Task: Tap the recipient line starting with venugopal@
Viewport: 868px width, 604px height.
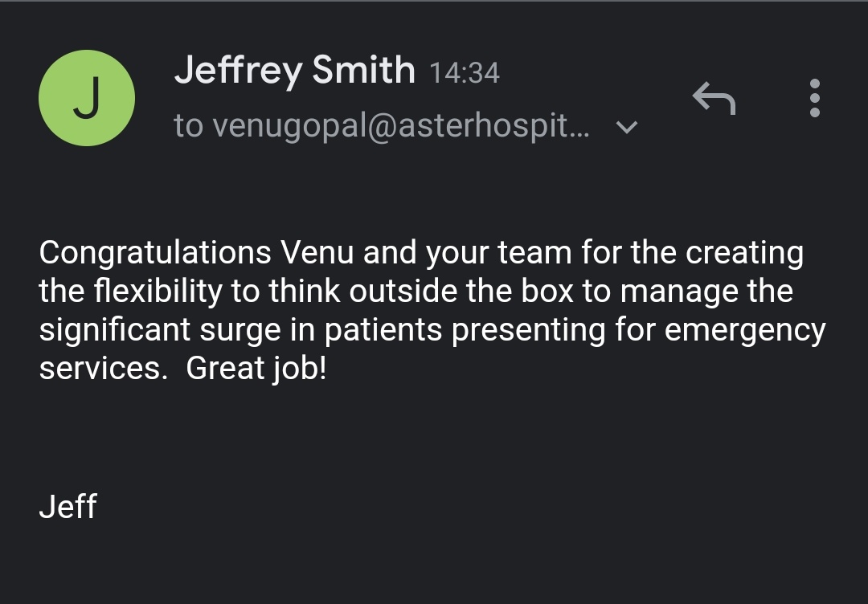Action: click(x=382, y=126)
